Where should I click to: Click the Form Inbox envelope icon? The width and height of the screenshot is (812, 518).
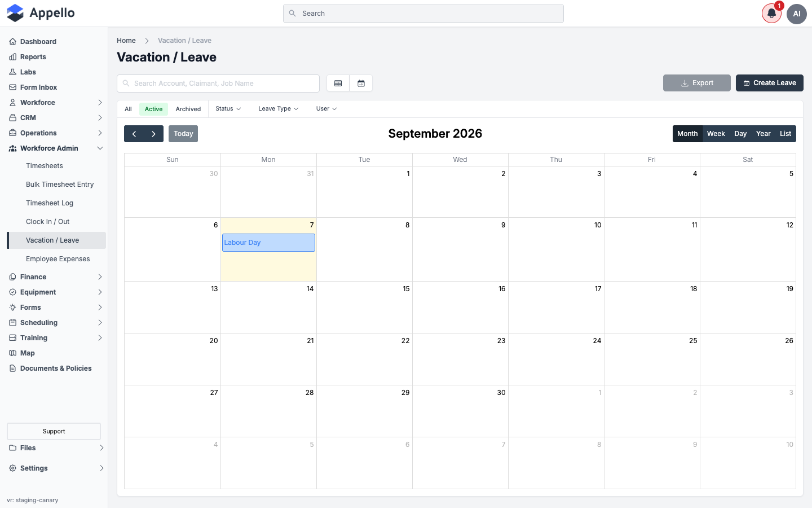tap(12, 87)
